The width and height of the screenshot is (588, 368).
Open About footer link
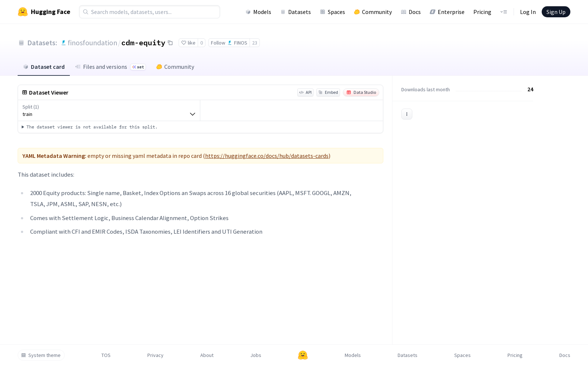coord(207,355)
